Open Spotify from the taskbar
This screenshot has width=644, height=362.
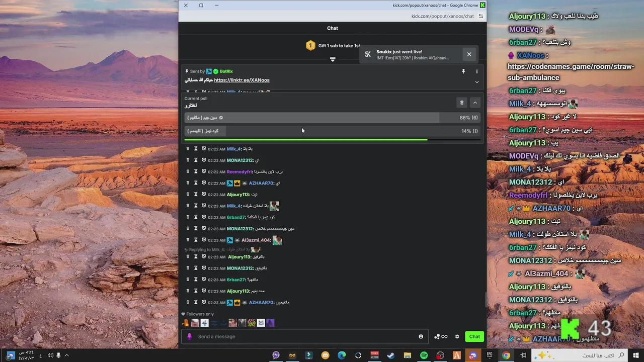(424, 355)
